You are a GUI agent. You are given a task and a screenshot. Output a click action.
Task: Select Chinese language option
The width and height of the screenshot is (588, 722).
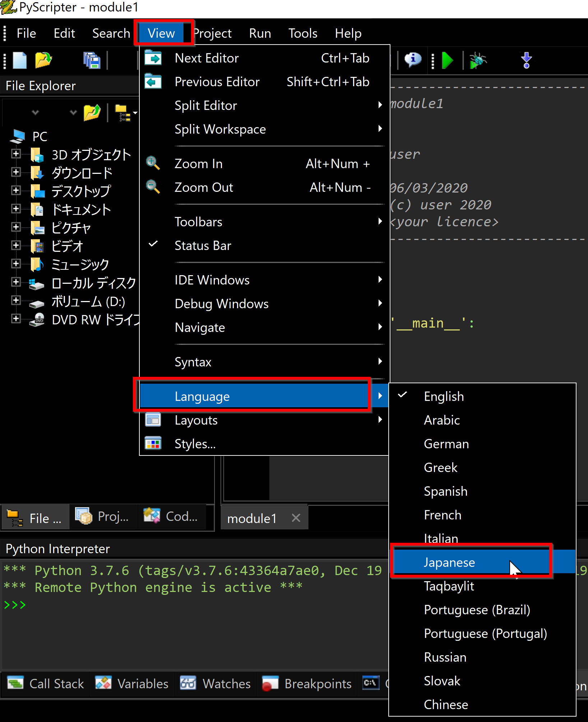[482, 704]
